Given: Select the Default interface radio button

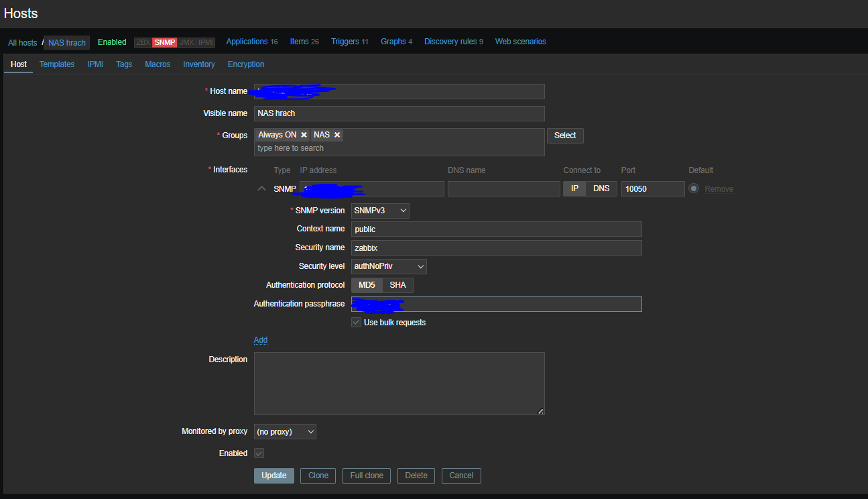Looking at the screenshot, I should click(694, 189).
